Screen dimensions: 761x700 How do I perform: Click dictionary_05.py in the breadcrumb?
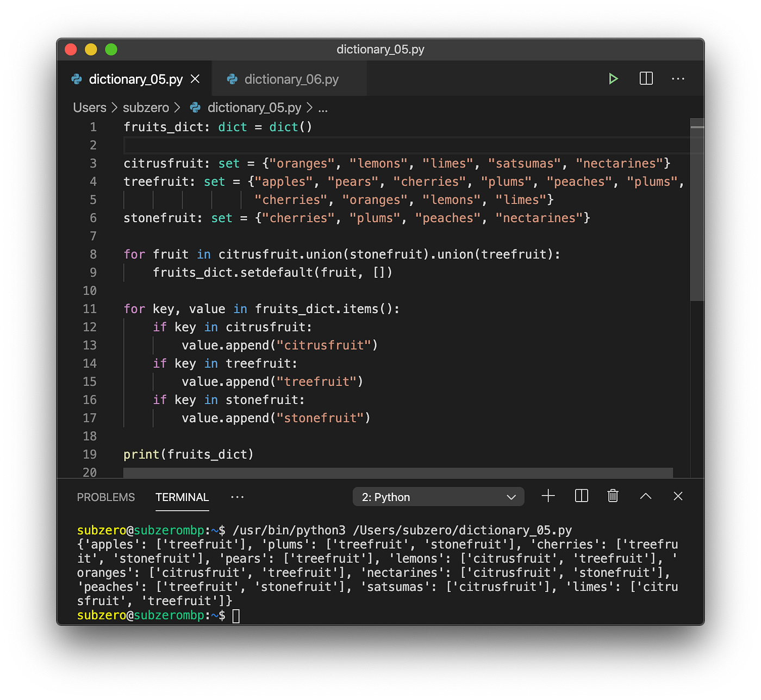pos(254,108)
